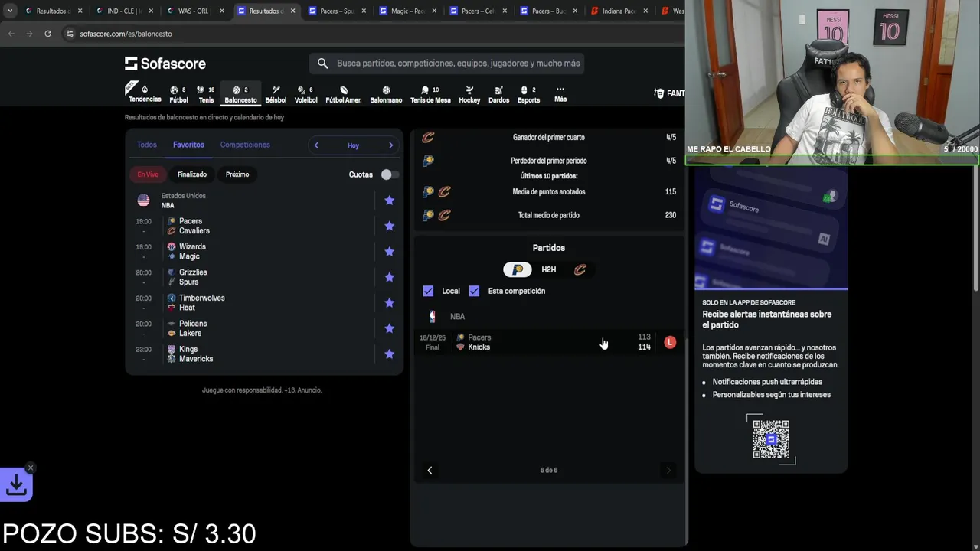Reload the browser page
The image size is (980, 551).
[x=47, y=34]
